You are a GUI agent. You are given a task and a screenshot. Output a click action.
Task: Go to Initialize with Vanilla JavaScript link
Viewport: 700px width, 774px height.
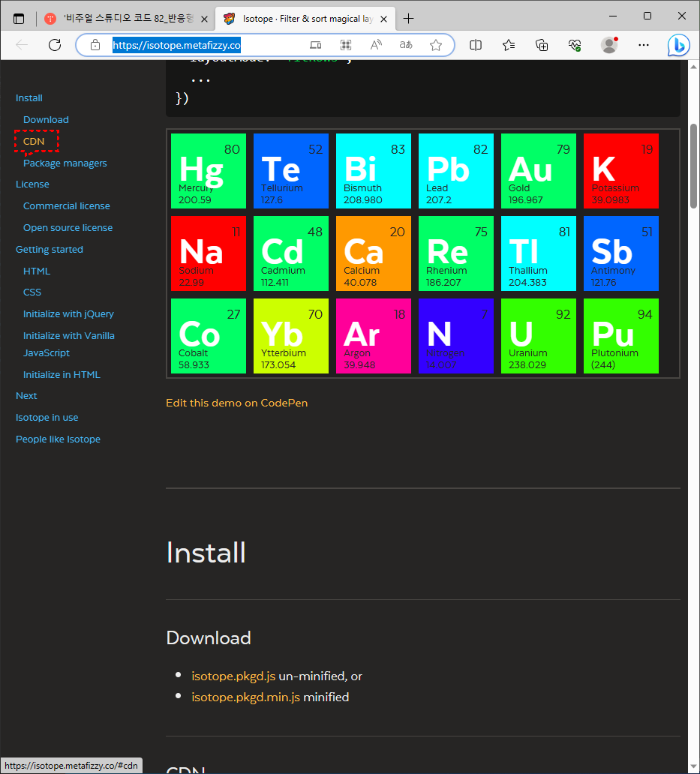(68, 344)
